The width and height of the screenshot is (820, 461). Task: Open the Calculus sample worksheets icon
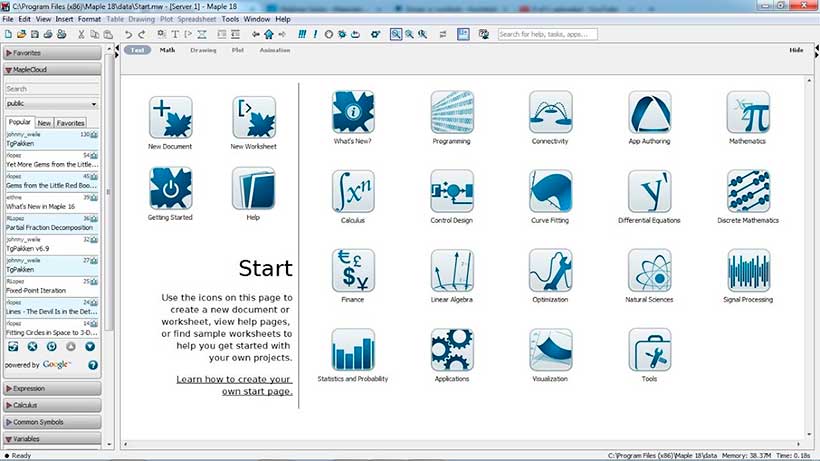353,189
